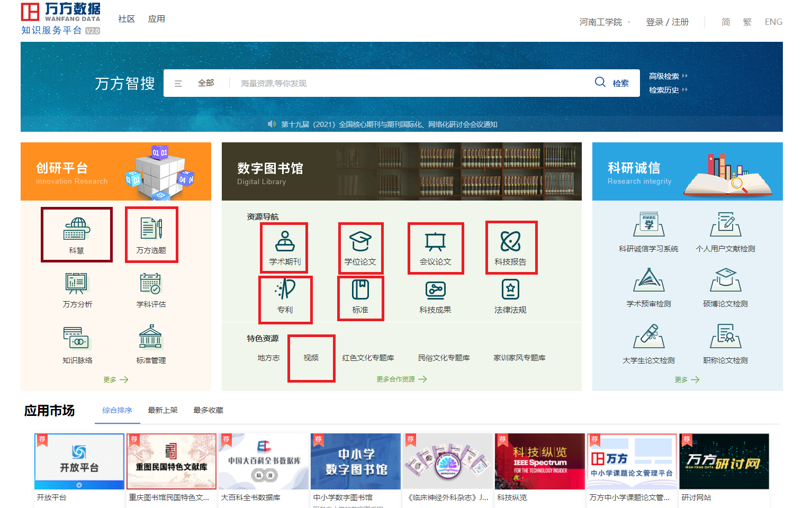Screen dimensions: 812x508
Task: Switch to the 最新上架 tab
Action: 163,410
